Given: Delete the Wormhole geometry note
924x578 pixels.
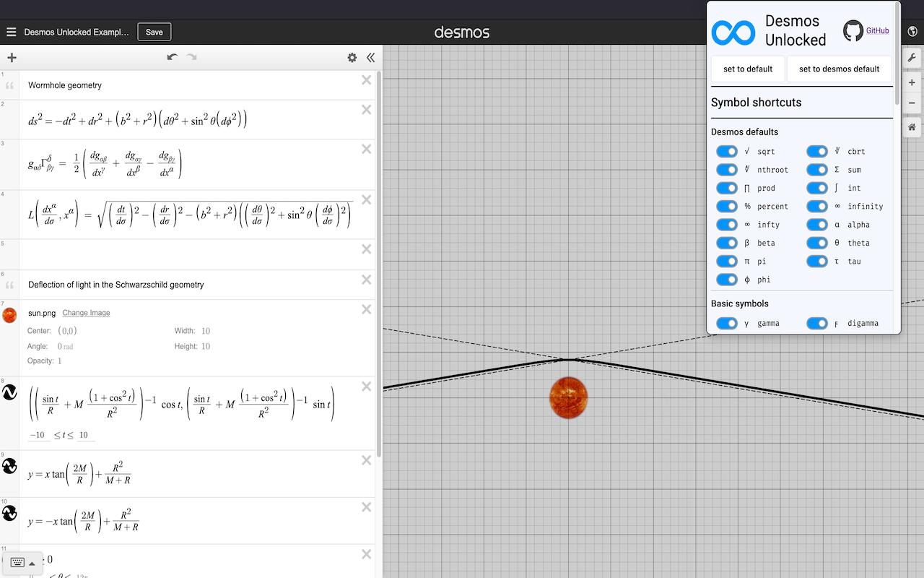Looking at the screenshot, I should pyautogui.click(x=366, y=79).
